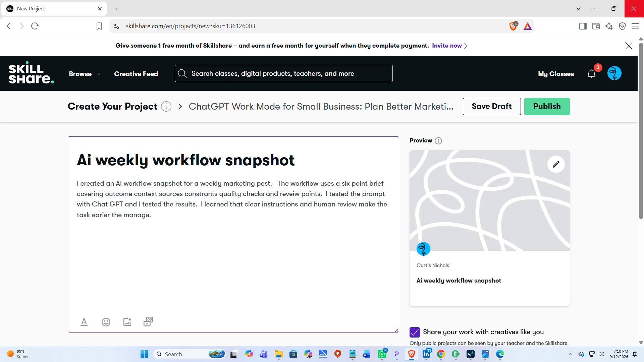
Task: Open a new browser tab
Action: coord(116,9)
